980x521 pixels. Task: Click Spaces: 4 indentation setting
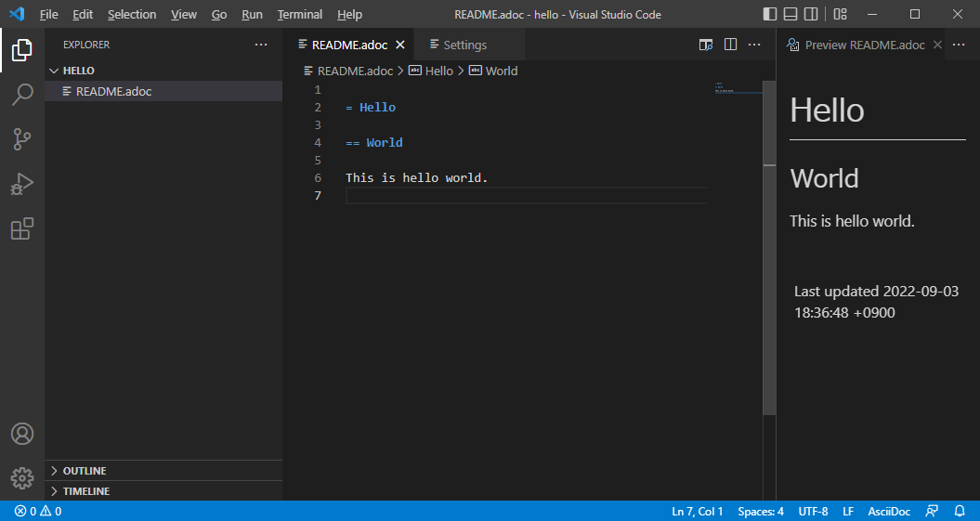click(760, 511)
